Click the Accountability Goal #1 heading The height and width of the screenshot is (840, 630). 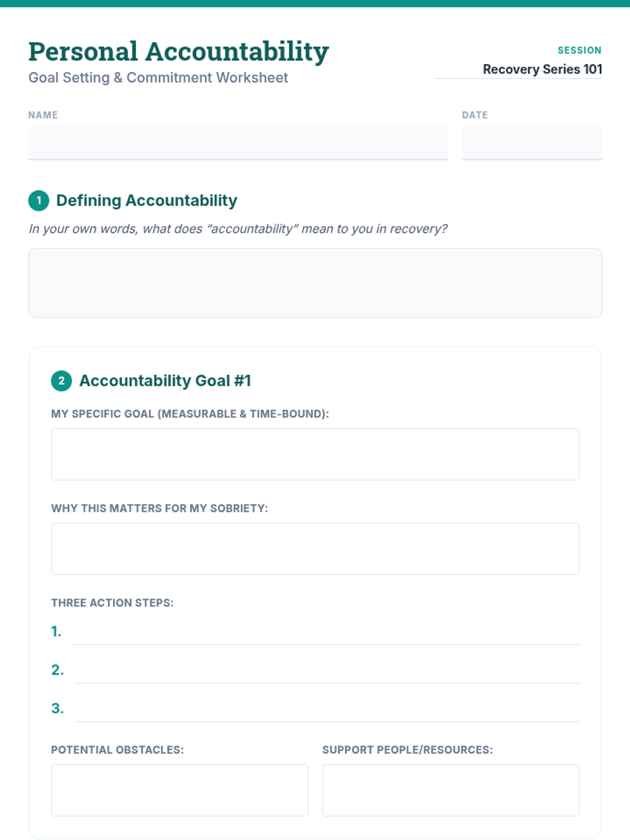[x=165, y=381]
